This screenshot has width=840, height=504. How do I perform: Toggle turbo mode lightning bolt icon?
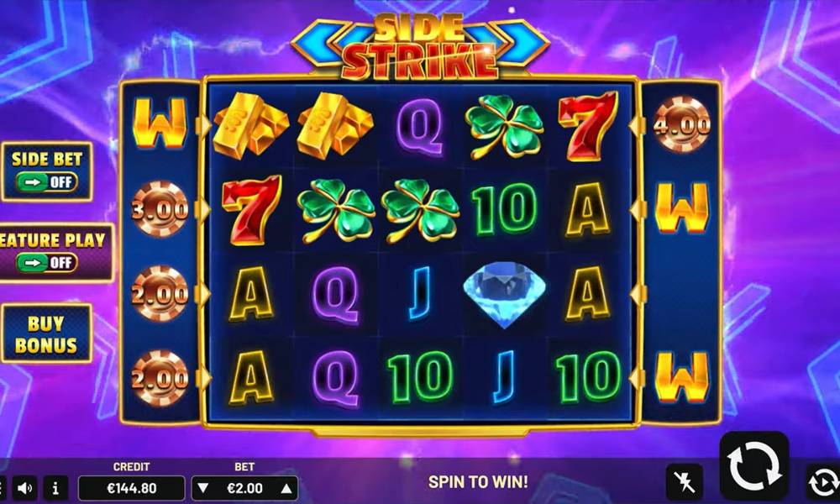(x=684, y=482)
